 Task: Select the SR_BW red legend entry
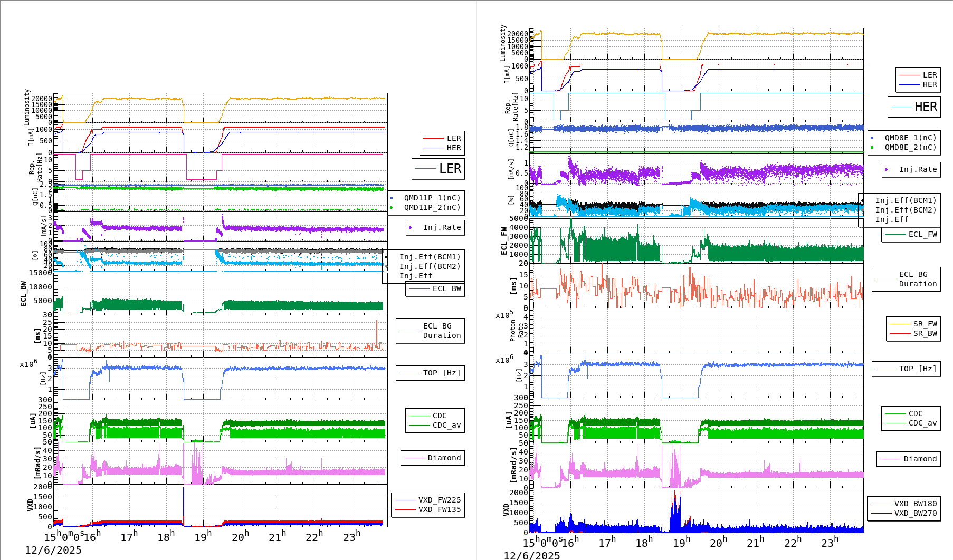click(913, 334)
